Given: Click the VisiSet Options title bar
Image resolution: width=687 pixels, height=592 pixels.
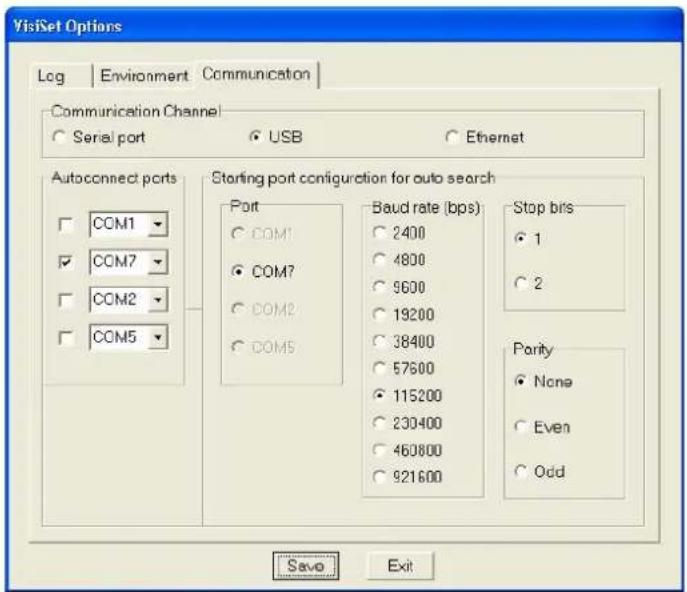Looking at the screenshot, I should click(x=344, y=26).
